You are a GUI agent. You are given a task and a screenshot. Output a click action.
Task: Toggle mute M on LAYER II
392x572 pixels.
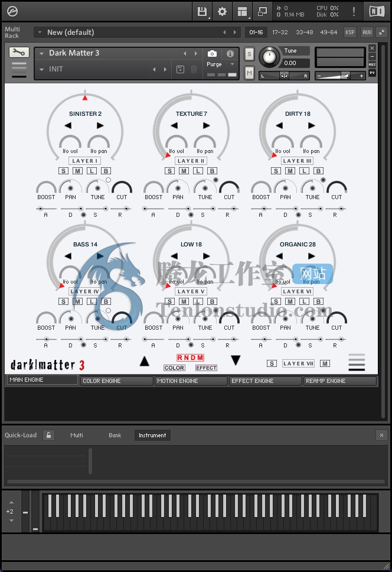[184, 171]
